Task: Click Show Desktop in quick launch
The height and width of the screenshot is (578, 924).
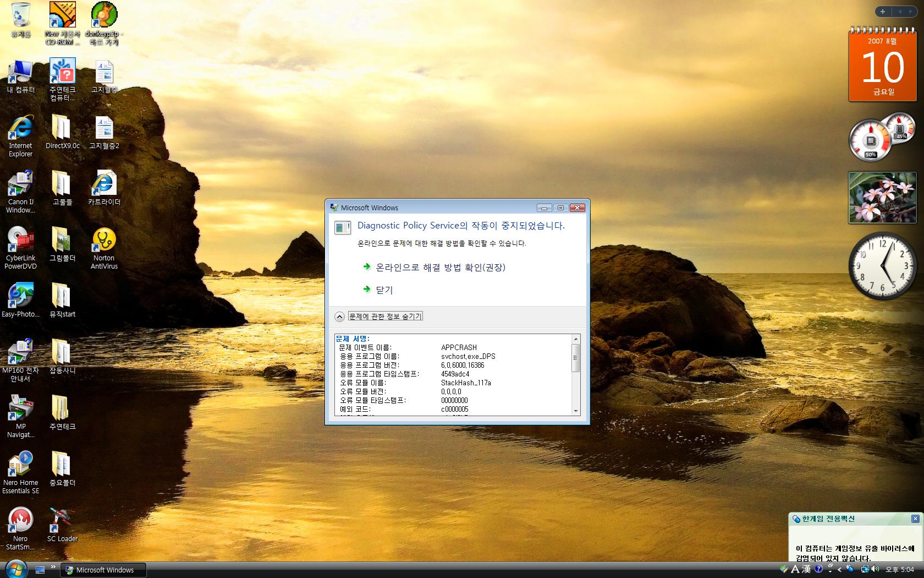Action: click(40, 570)
